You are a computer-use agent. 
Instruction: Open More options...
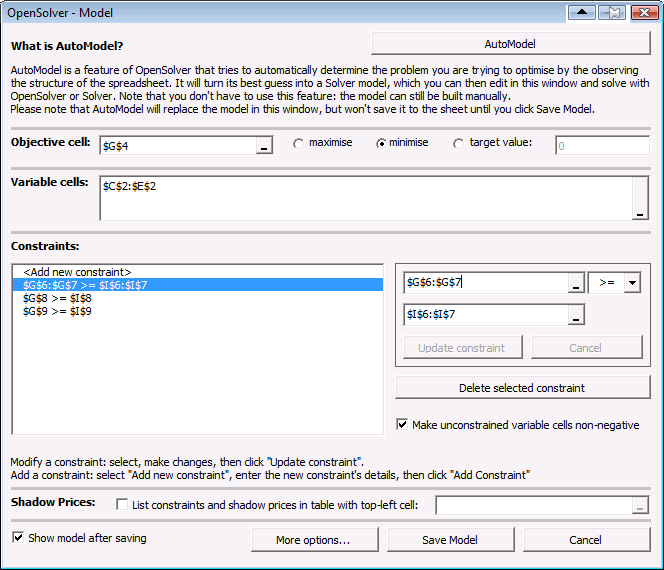[314, 540]
